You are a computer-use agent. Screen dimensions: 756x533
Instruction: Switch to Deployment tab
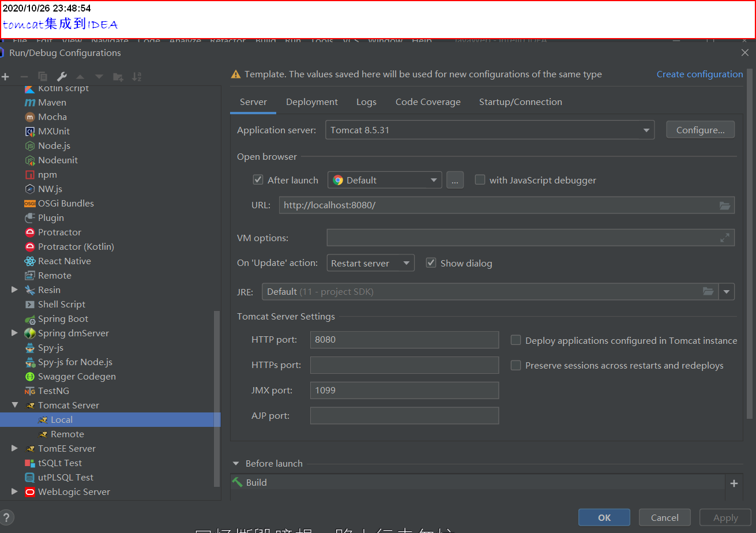[x=312, y=102]
